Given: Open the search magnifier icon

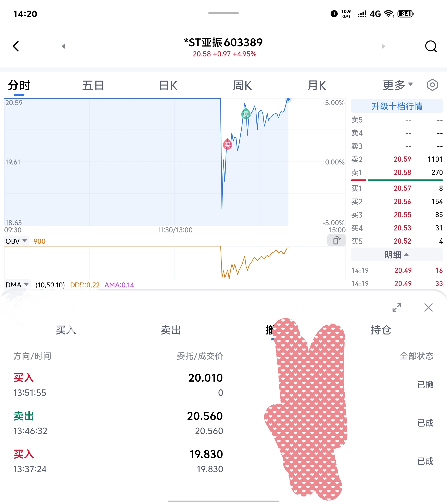Looking at the screenshot, I should pyautogui.click(x=431, y=46).
